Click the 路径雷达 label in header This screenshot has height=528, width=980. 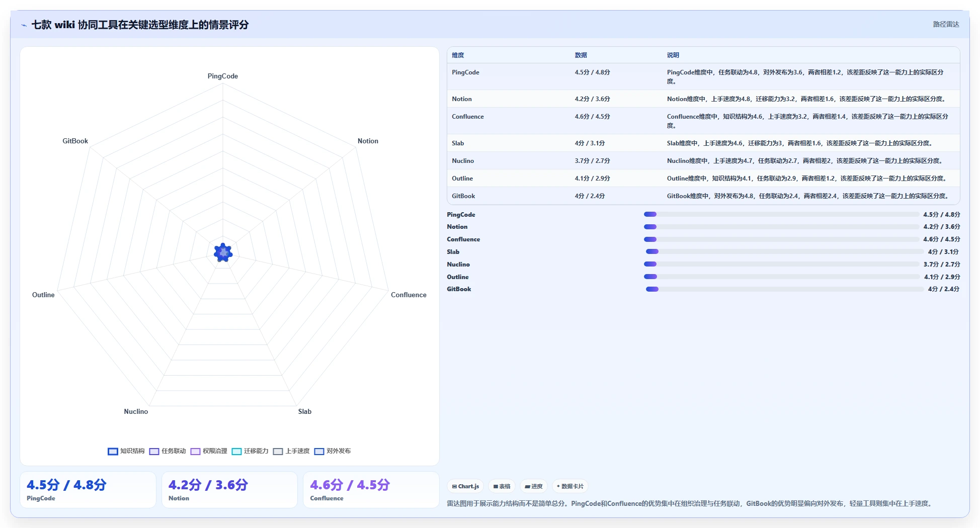(x=946, y=24)
